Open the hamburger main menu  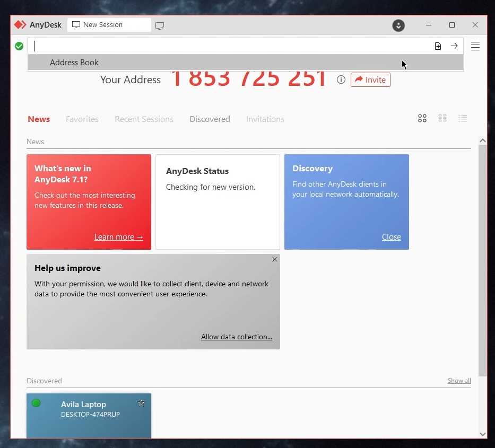475,46
